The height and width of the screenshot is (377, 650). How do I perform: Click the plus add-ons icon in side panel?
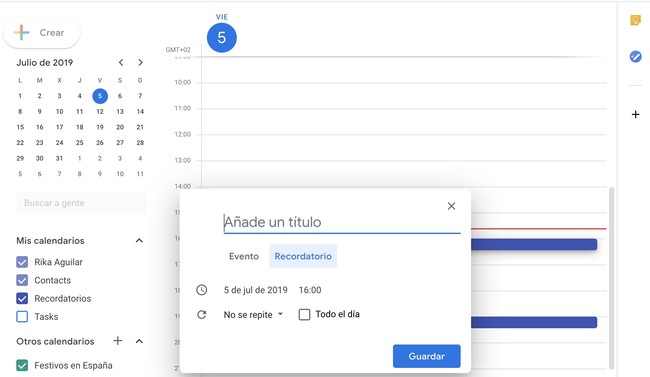point(635,114)
